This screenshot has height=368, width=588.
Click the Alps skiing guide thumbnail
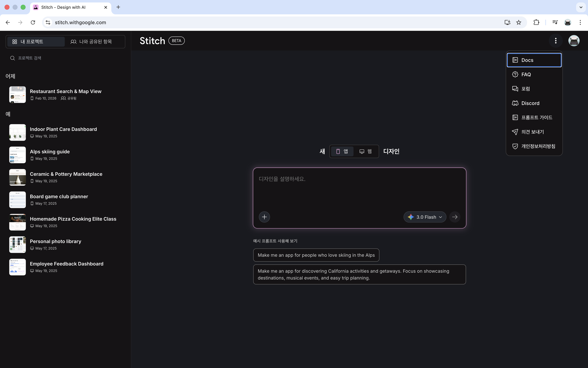click(17, 155)
